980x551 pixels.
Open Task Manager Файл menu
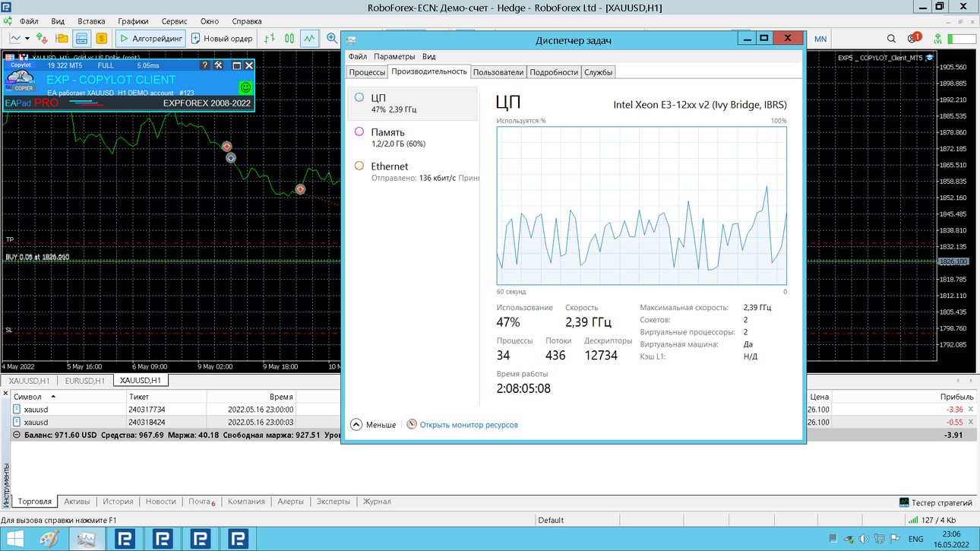click(x=358, y=56)
